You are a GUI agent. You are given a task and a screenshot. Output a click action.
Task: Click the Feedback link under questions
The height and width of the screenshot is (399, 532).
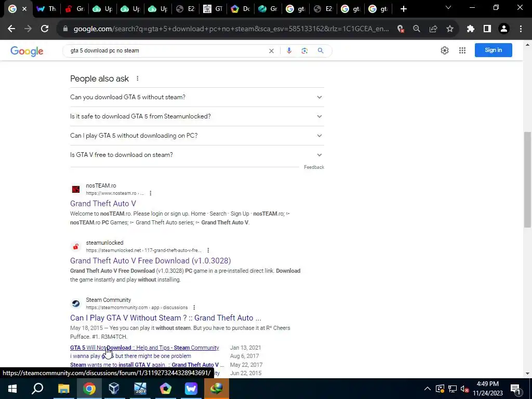coord(314,167)
